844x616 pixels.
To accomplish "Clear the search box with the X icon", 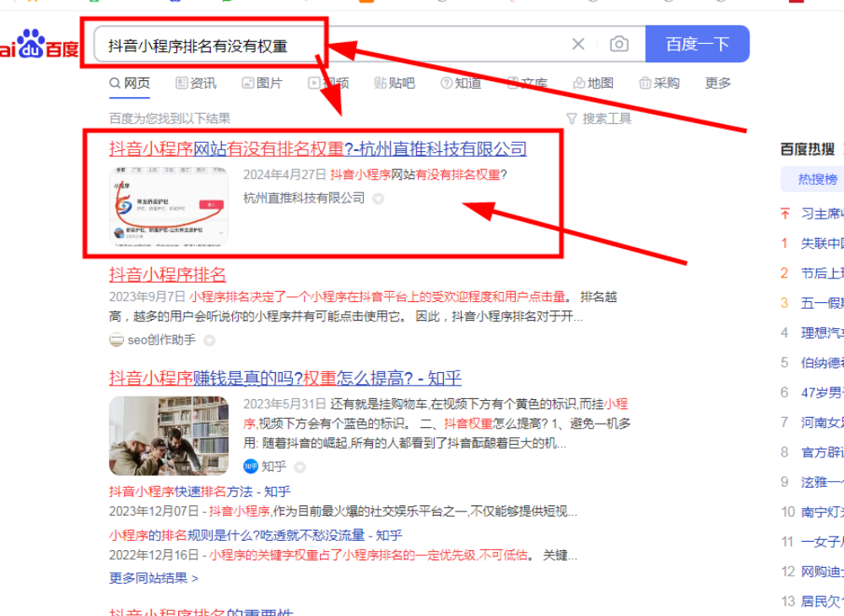I will pos(578,44).
